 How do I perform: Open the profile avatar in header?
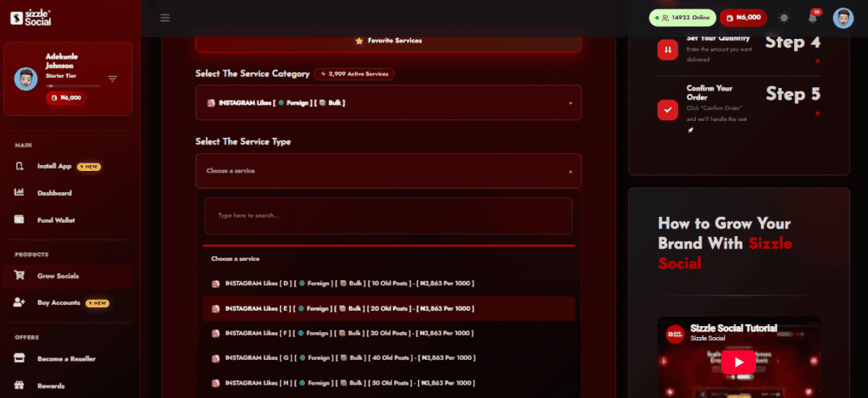(843, 18)
